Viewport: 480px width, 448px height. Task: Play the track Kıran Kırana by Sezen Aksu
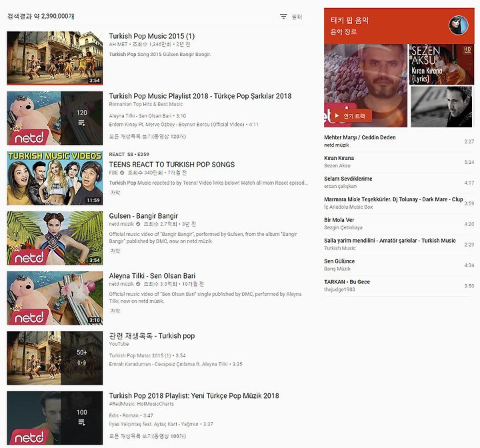399,162
